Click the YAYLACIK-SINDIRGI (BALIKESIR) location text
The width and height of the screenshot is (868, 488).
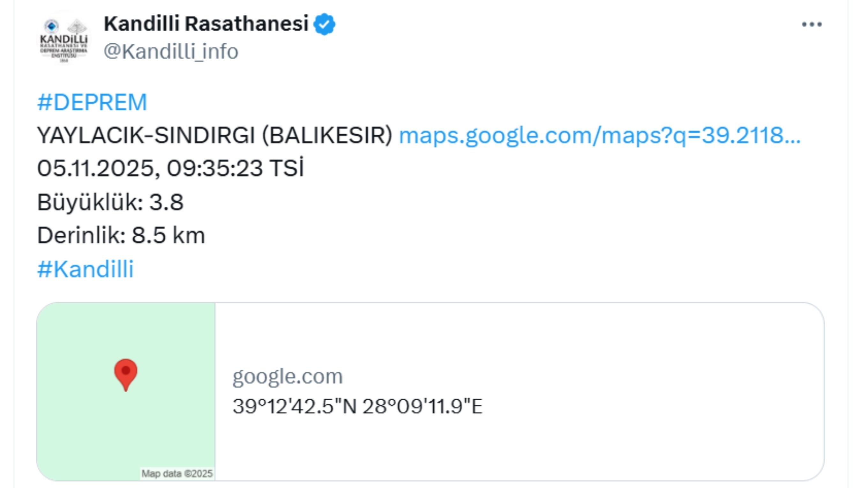[x=215, y=135]
